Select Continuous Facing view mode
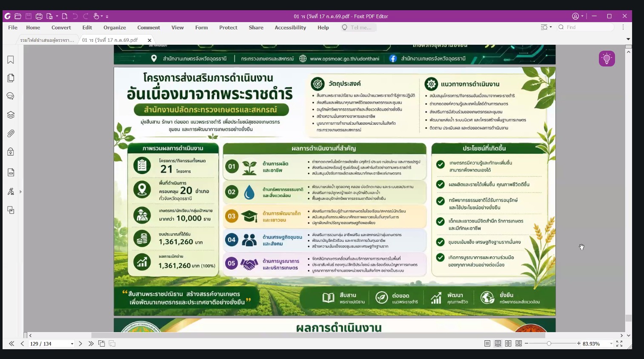644x359 pixels. (x=518, y=344)
